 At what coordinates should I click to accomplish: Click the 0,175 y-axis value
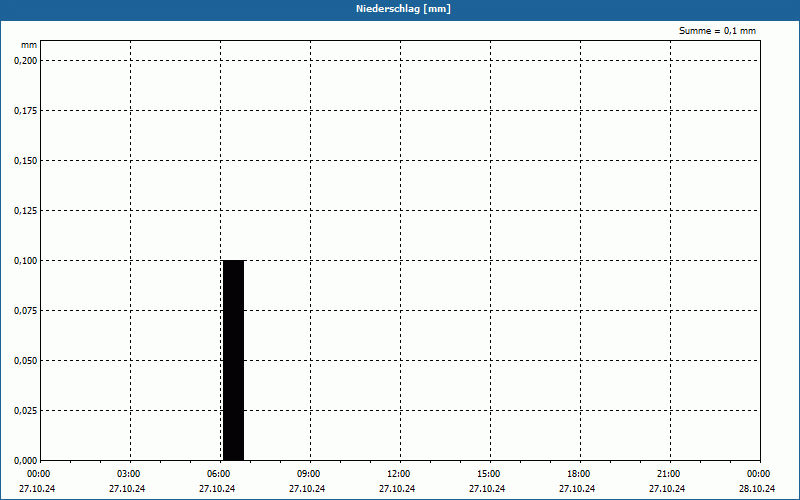(25, 110)
